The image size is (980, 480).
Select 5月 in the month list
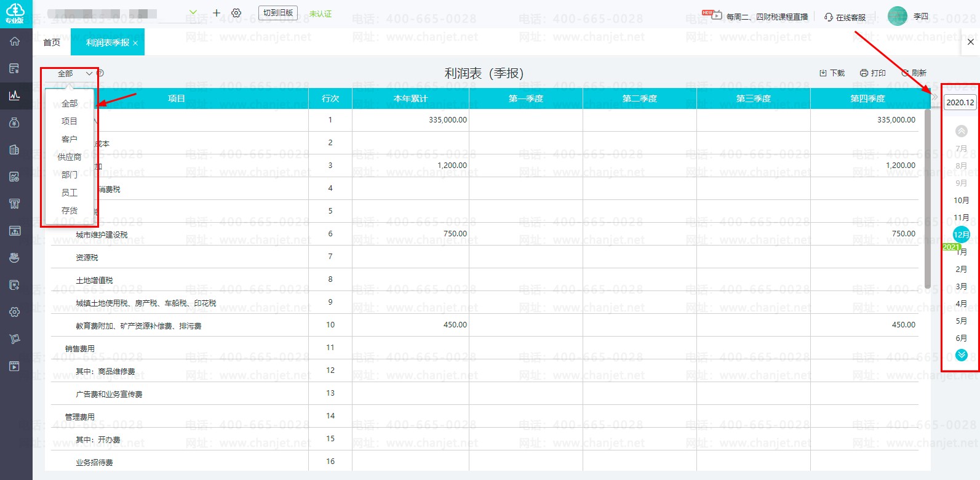click(962, 321)
